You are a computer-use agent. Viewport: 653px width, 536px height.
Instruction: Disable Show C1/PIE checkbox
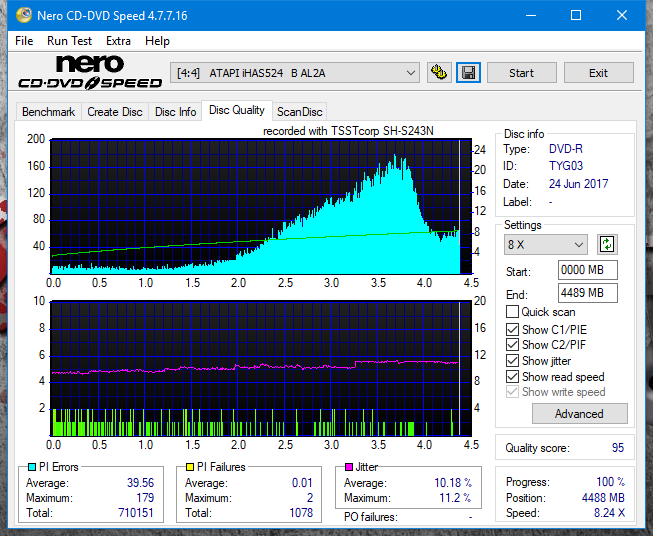[512, 329]
